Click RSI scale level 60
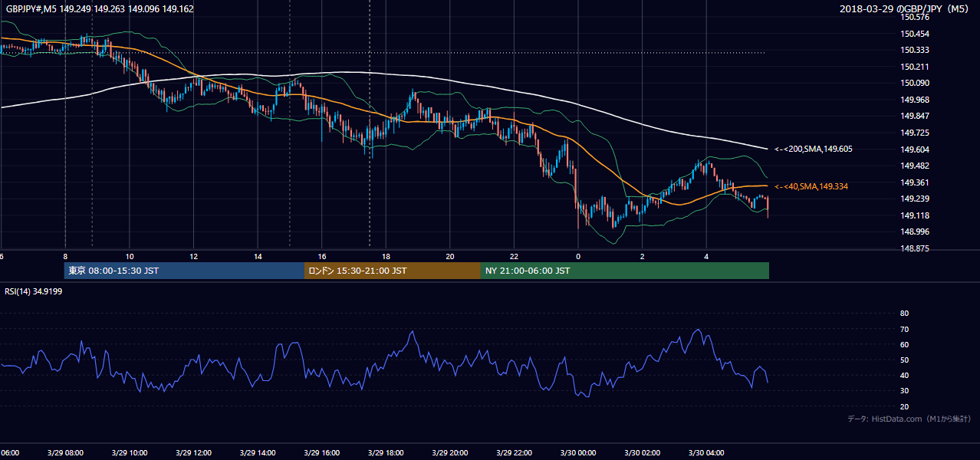This screenshot has width=980, height=460. click(x=904, y=344)
